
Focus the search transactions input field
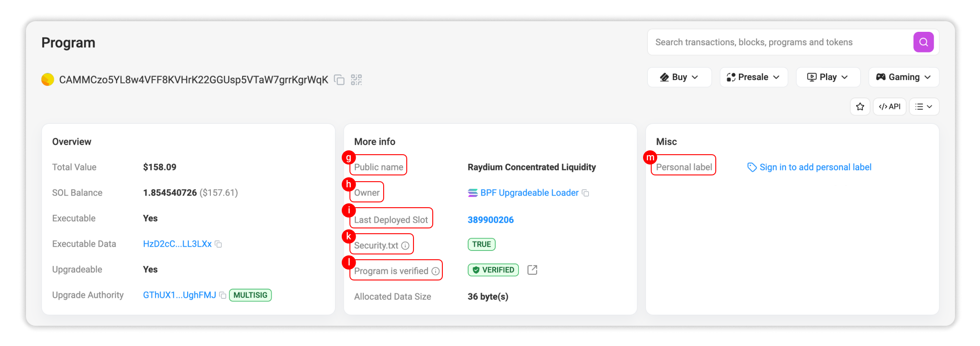780,42
